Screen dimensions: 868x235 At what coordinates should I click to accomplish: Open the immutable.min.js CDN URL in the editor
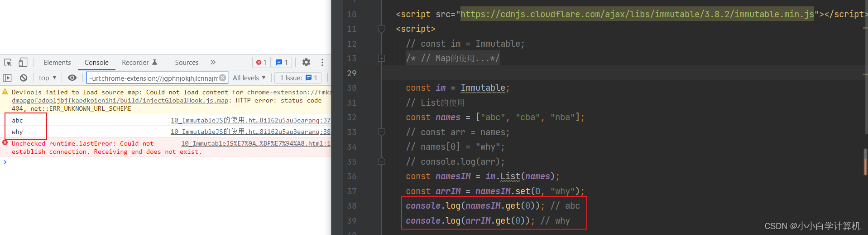637,14
